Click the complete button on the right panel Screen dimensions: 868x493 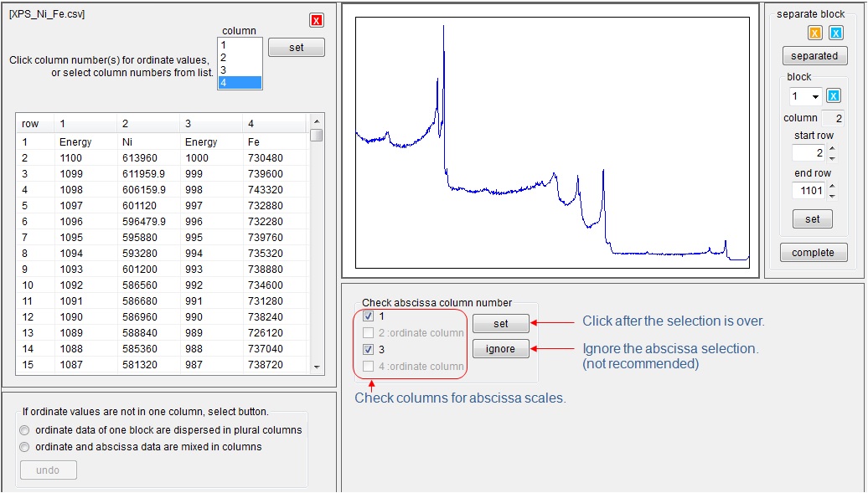(x=813, y=252)
